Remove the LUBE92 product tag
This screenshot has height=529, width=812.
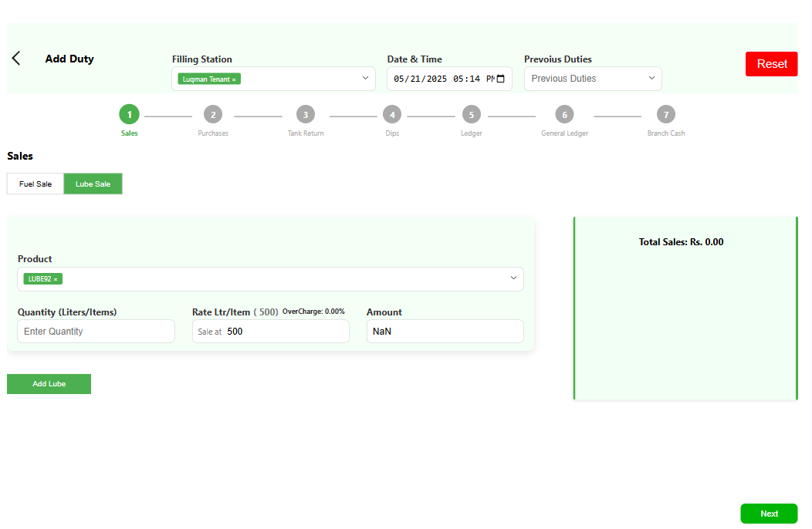56,279
